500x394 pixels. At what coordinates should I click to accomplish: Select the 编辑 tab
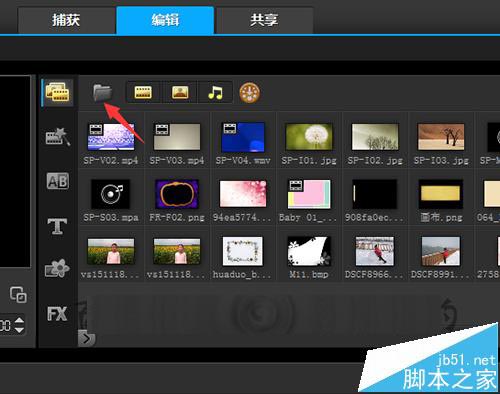coord(165,20)
